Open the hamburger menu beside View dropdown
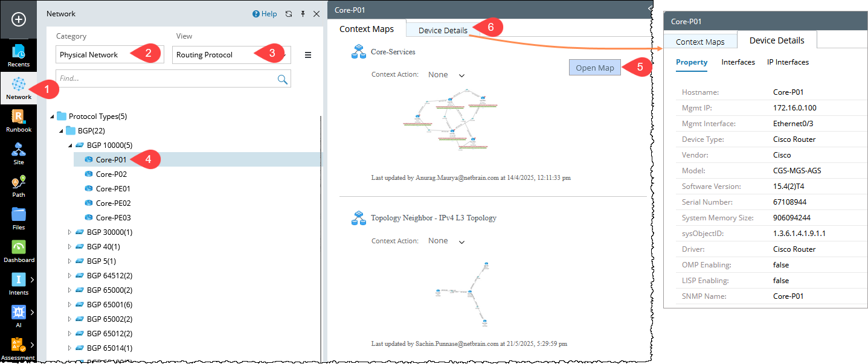This screenshot has width=868, height=364. point(308,55)
